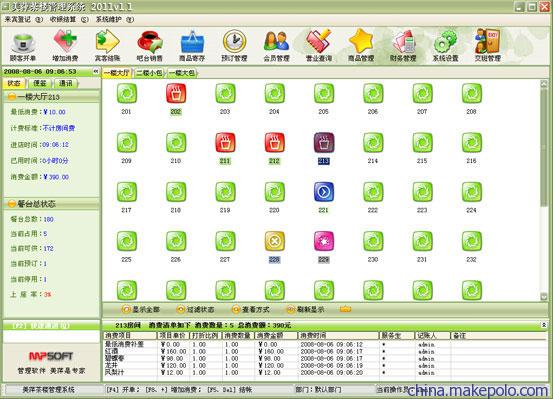Click the 部门: 默认部门 status bar entry

pos(318,390)
